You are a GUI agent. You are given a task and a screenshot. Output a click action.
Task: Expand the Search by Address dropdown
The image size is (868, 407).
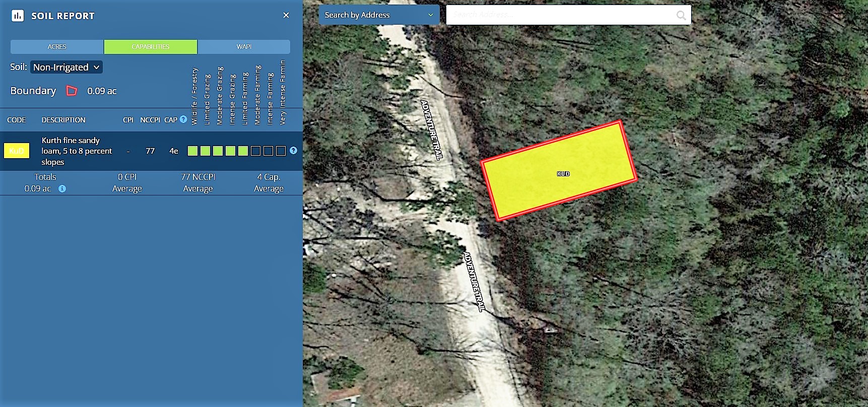point(379,15)
